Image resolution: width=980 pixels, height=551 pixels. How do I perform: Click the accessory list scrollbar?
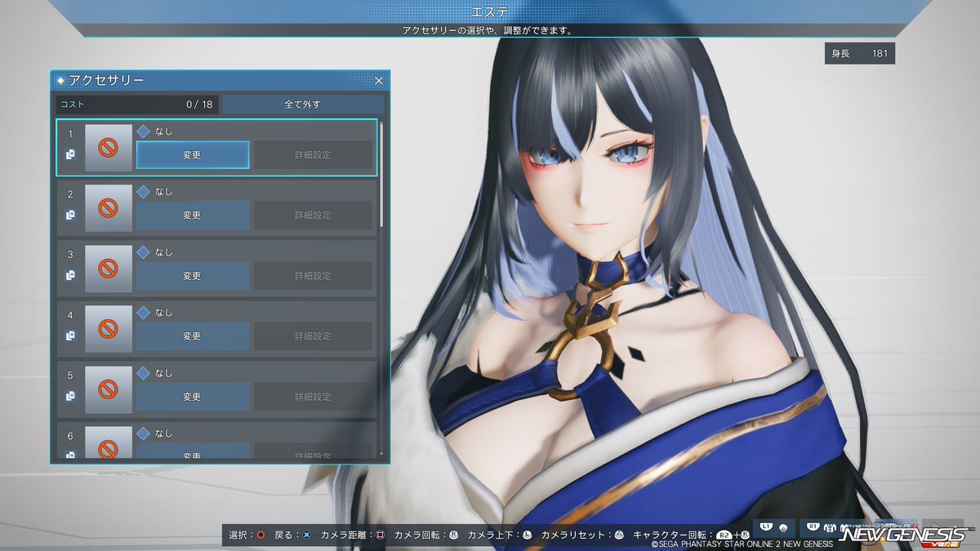coord(381,176)
